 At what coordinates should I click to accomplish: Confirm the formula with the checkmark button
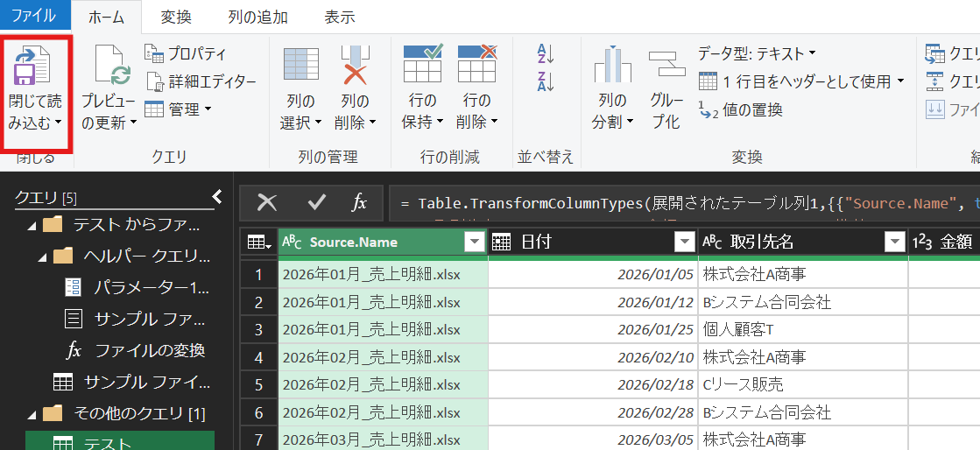click(316, 203)
